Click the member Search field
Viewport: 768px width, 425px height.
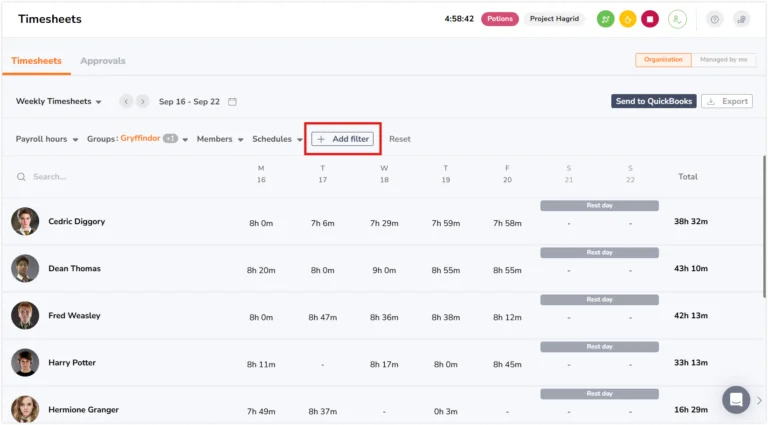(x=122, y=177)
